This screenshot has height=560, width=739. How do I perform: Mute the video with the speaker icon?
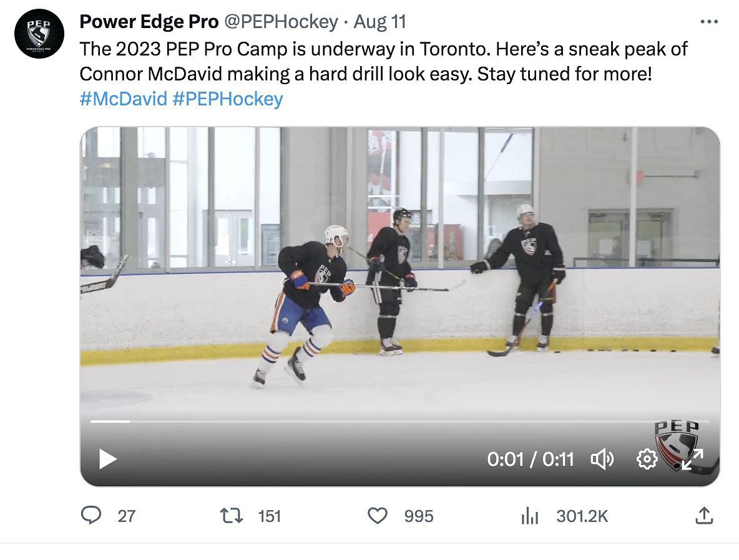[x=602, y=460]
